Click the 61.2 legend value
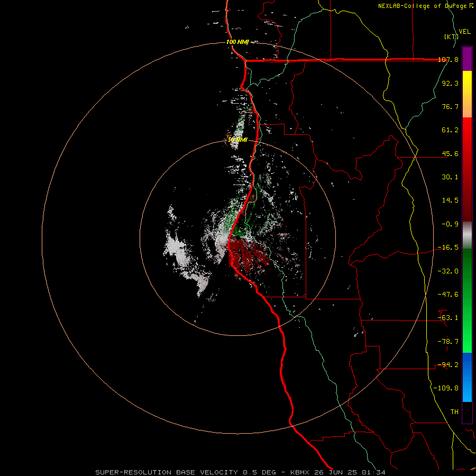476x476 pixels. pos(450,130)
